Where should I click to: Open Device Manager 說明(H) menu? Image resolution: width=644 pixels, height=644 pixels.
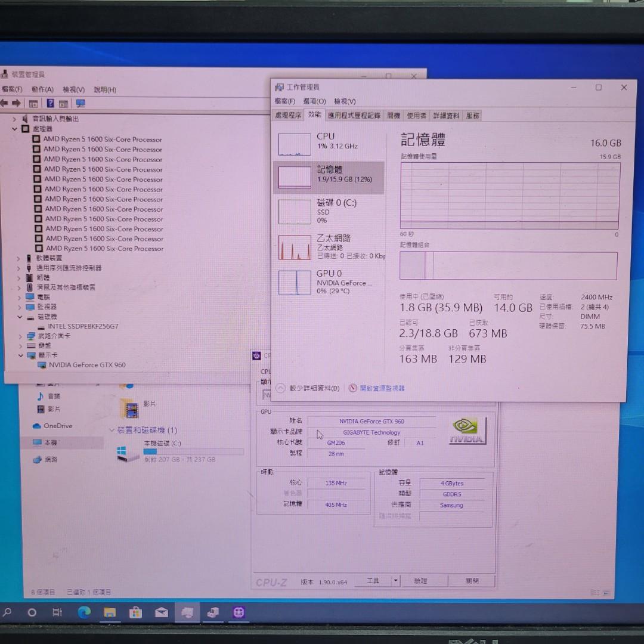click(x=105, y=89)
